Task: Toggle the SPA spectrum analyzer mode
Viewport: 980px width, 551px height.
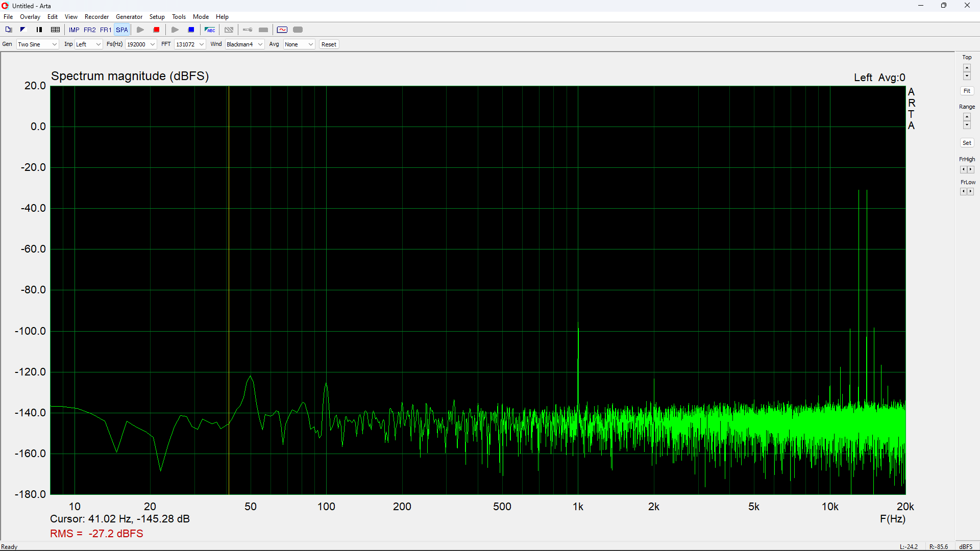Action: click(122, 30)
